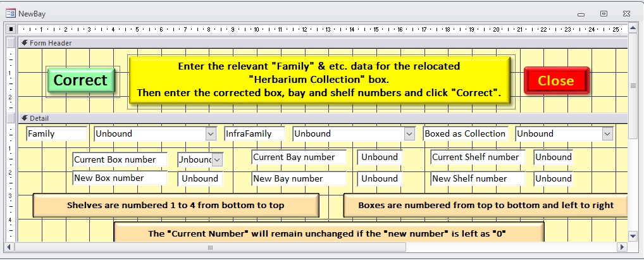
Task: Maximize the NewBay window
Action: 604,14
